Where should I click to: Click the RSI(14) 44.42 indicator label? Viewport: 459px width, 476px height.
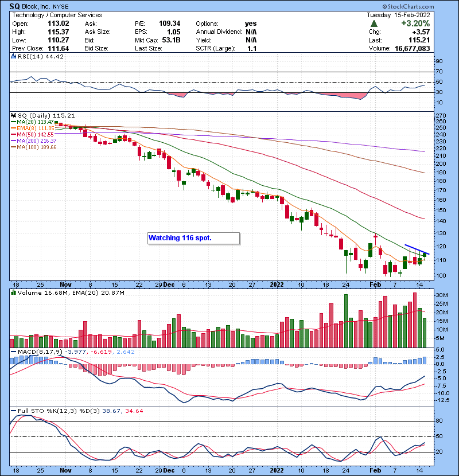[41, 56]
